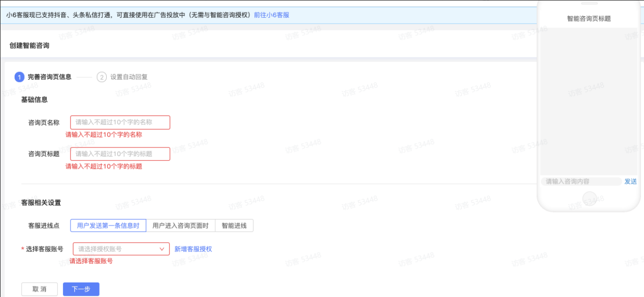This screenshot has height=297, width=644.
Task: Click the phone preview home button
Action: [x=589, y=198]
